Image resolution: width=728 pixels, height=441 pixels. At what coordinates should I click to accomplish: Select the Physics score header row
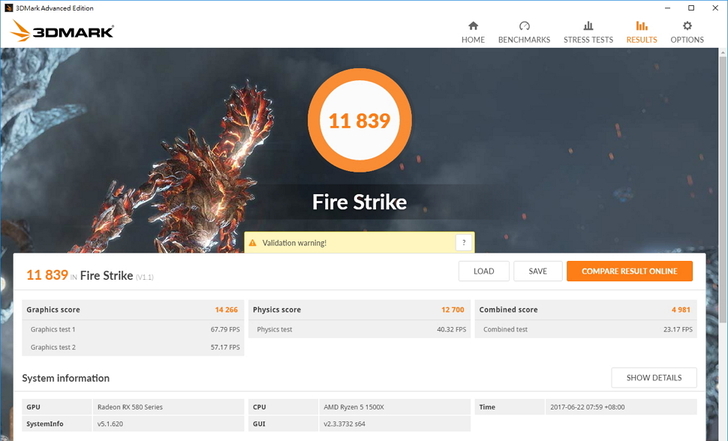(x=358, y=310)
